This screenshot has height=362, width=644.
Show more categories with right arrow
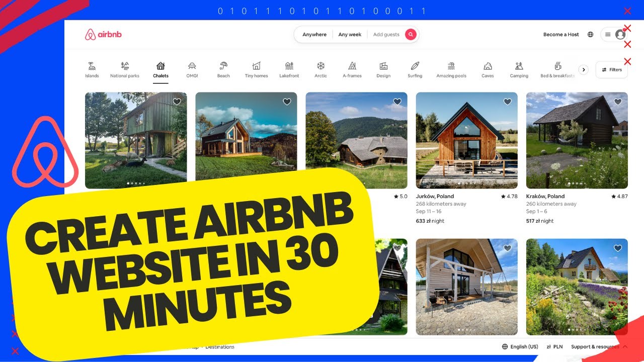[x=583, y=70]
